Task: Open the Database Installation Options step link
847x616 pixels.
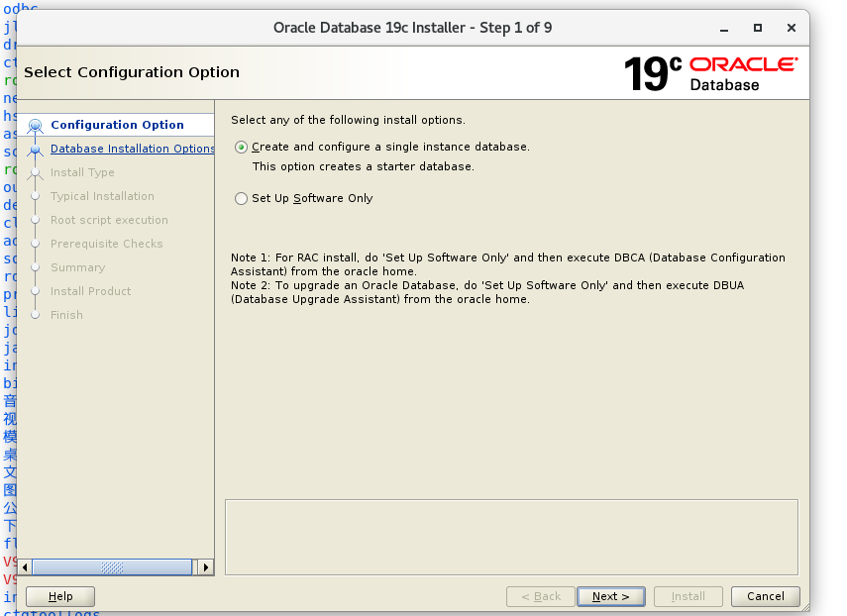Action: click(x=133, y=149)
